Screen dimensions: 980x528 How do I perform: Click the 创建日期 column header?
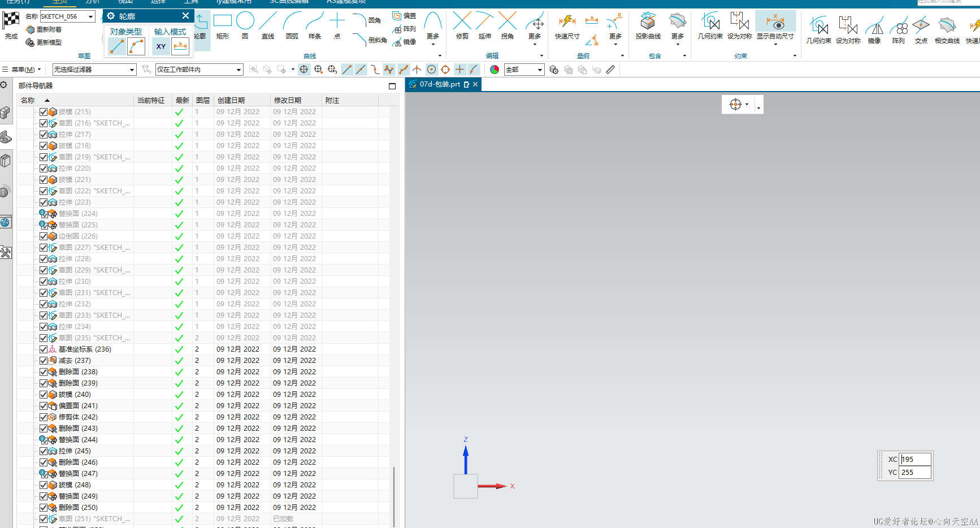click(x=242, y=100)
